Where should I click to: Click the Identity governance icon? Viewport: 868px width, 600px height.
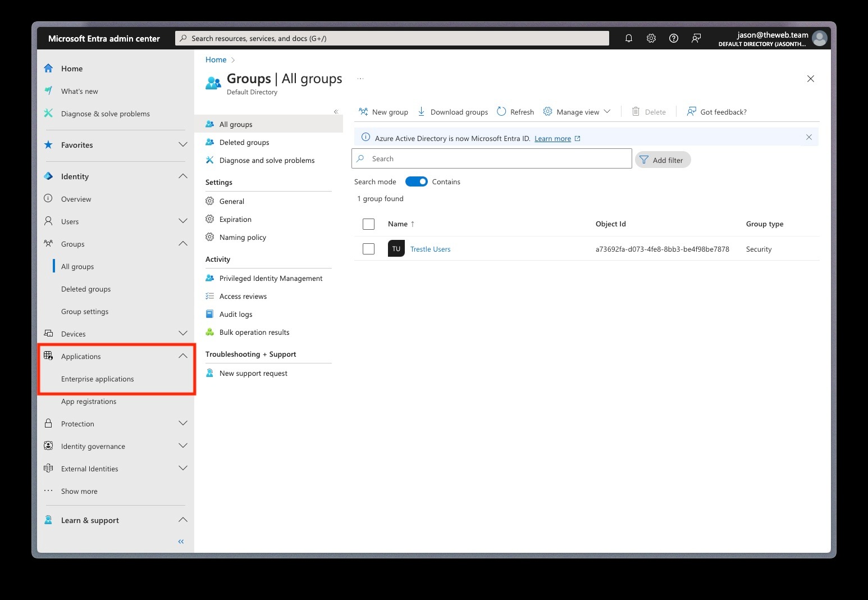[48, 446]
